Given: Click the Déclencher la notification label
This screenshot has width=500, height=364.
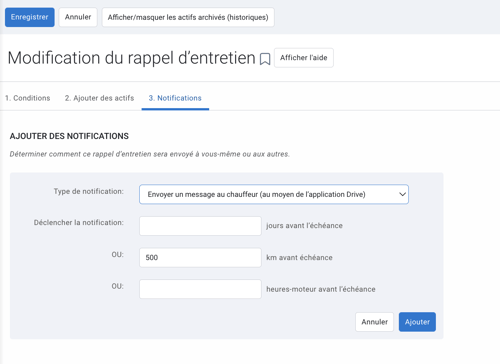Looking at the screenshot, I should (x=79, y=223).
